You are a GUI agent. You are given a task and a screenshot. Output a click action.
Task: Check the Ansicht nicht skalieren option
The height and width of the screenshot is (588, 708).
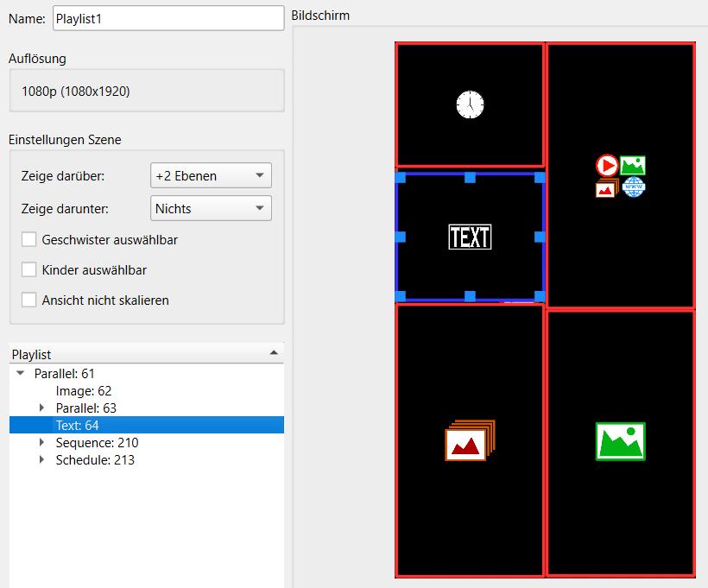pyautogui.click(x=29, y=300)
